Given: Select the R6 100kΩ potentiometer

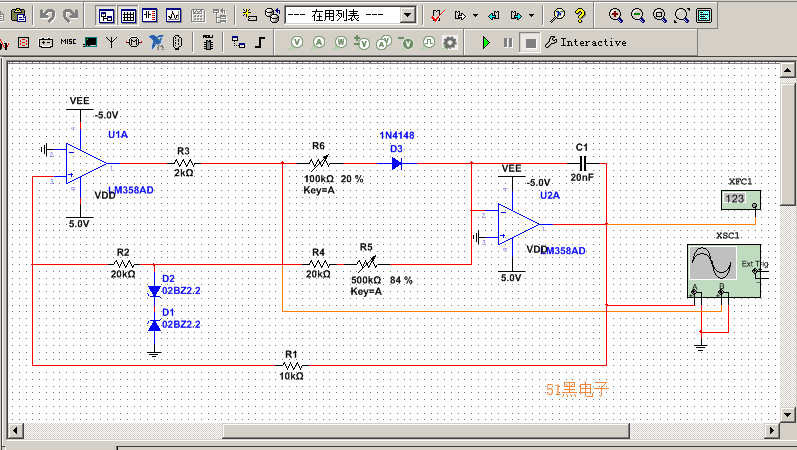Looking at the screenshot, I should [x=320, y=163].
